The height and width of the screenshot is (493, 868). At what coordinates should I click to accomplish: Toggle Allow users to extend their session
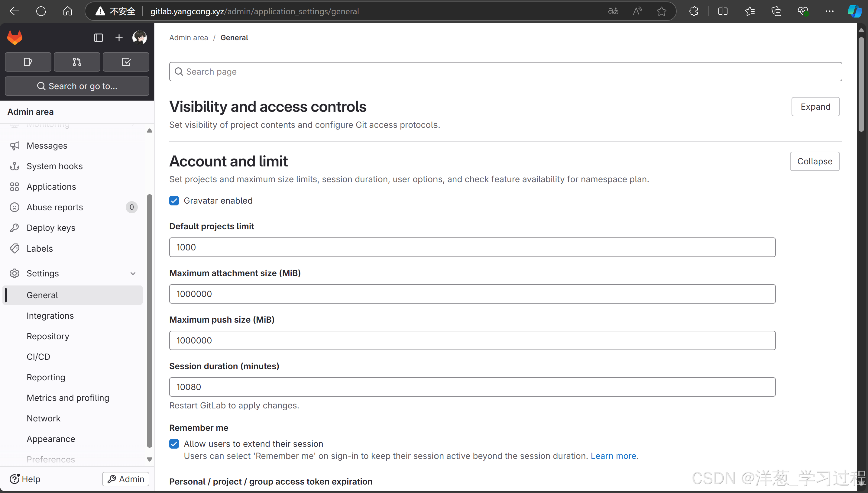tap(174, 443)
